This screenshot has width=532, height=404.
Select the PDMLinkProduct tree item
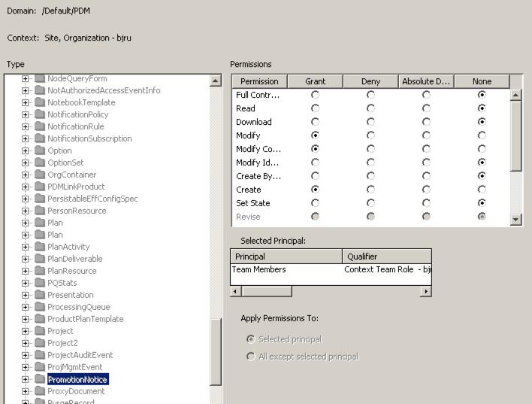pos(76,187)
